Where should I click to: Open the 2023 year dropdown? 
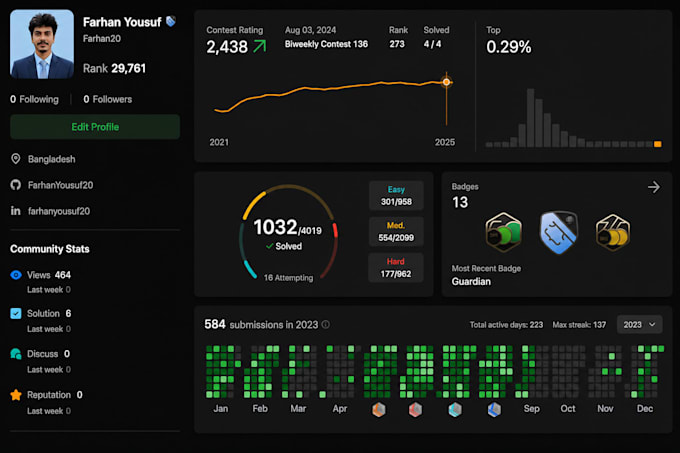[x=639, y=324]
